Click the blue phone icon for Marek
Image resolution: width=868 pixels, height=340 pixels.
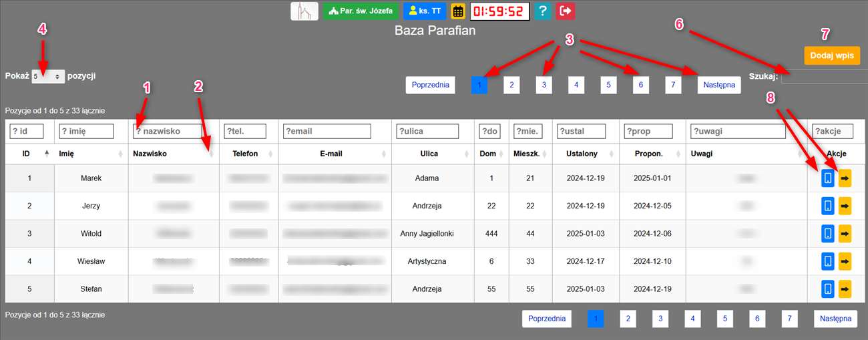827,178
